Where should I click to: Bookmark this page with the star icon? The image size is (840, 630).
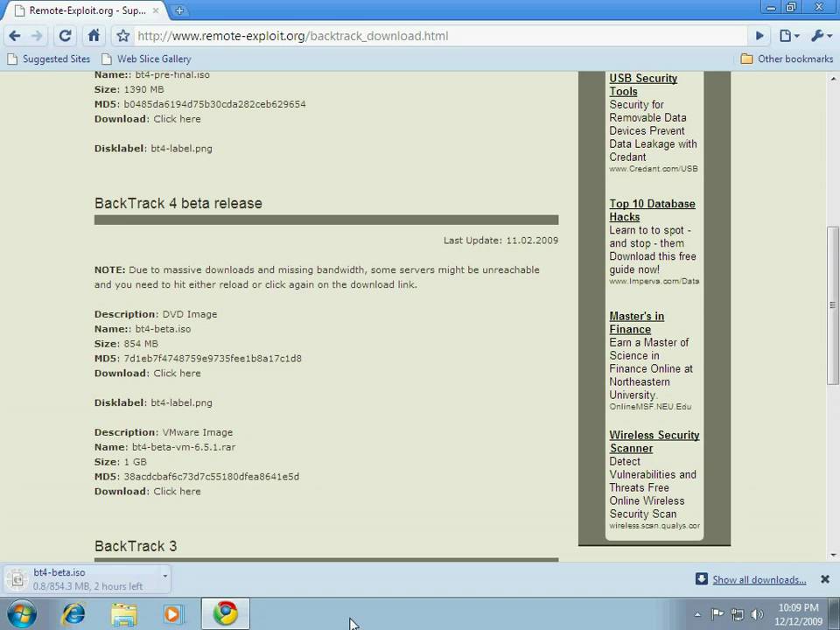pyautogui.click(x=123, y=36)
